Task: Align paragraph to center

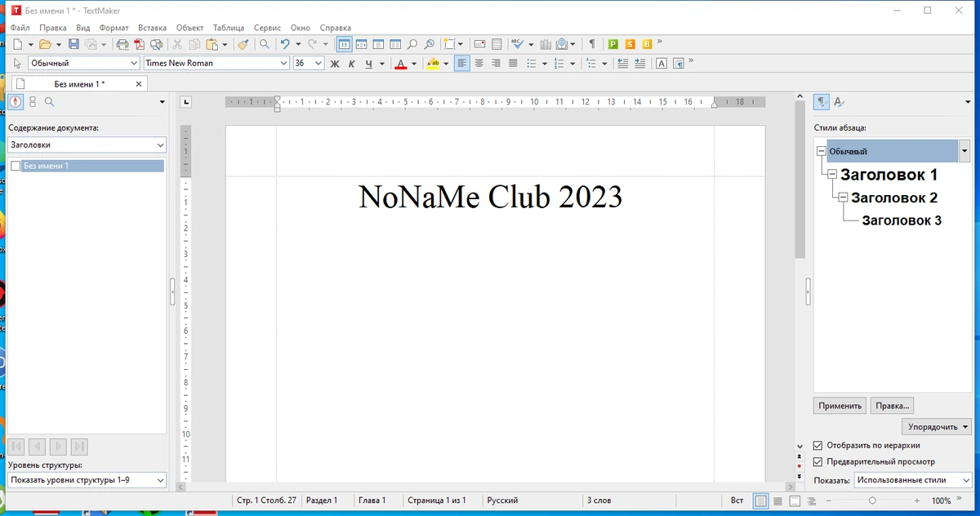Action: [x=479, y=63]
